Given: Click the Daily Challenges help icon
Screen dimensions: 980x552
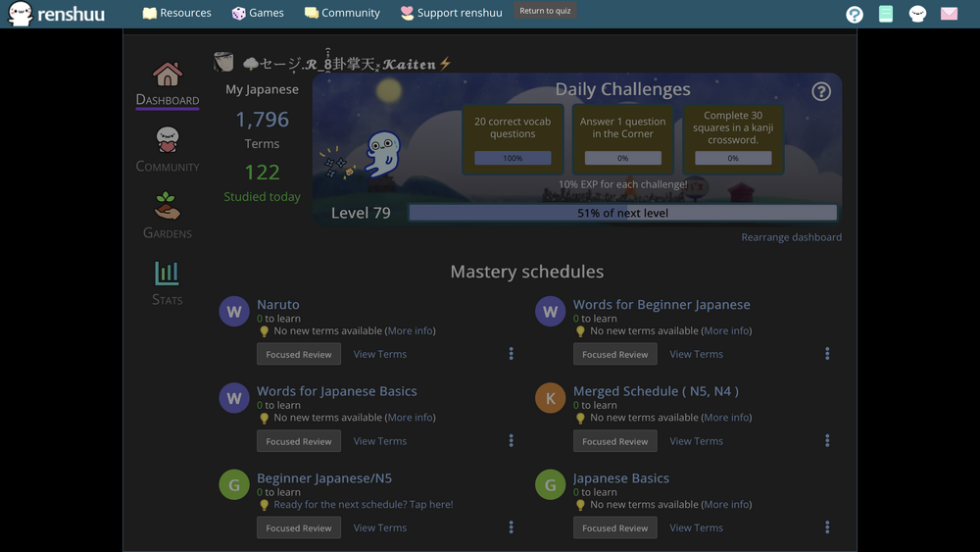Looking at the screenshot, I should [821, 91].
